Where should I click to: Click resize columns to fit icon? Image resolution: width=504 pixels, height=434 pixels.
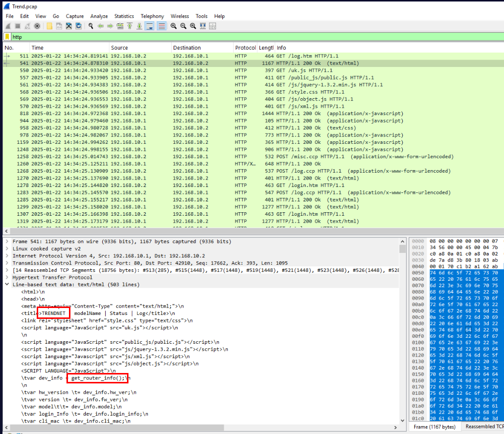203,26
